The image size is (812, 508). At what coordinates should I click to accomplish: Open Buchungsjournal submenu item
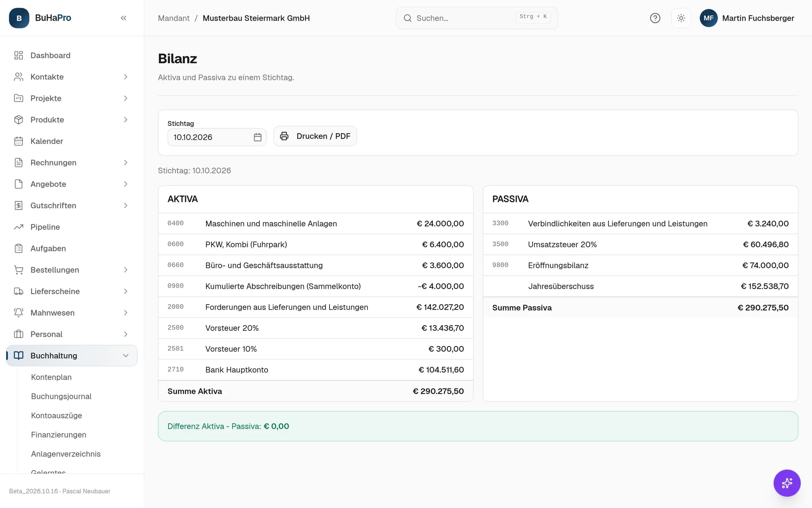coord(61,396)
